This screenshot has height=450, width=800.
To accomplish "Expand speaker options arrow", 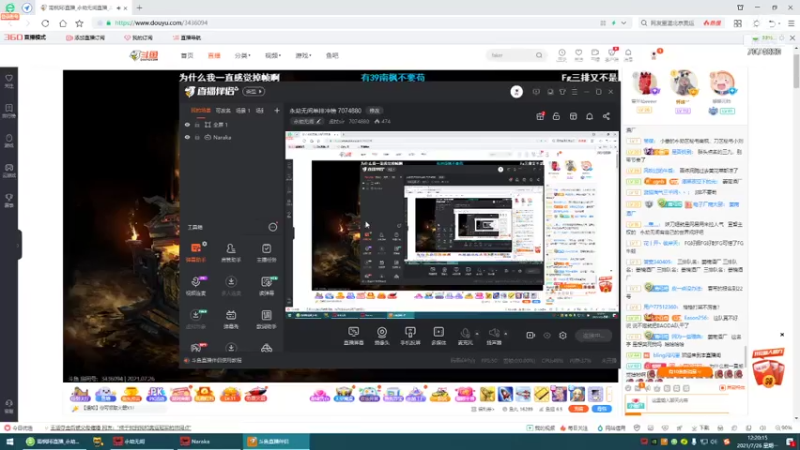I will pos(506,334).
